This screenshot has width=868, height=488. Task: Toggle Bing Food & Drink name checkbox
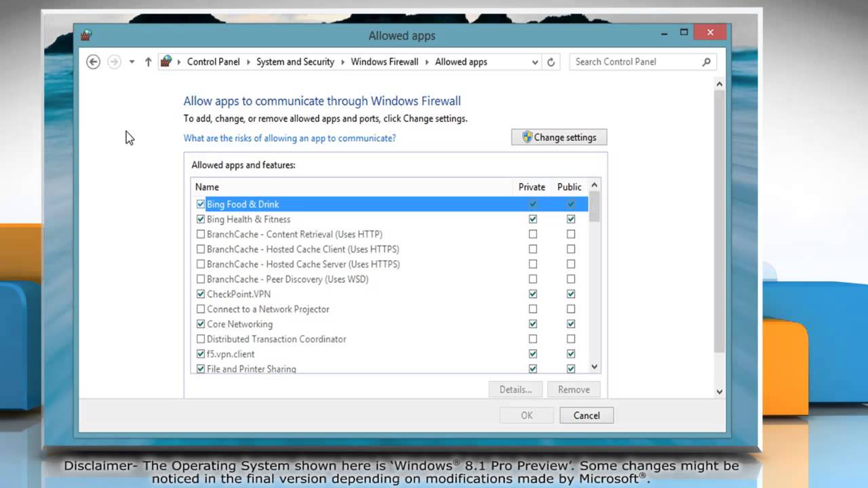pyautogui.click(x=201, y=204)
